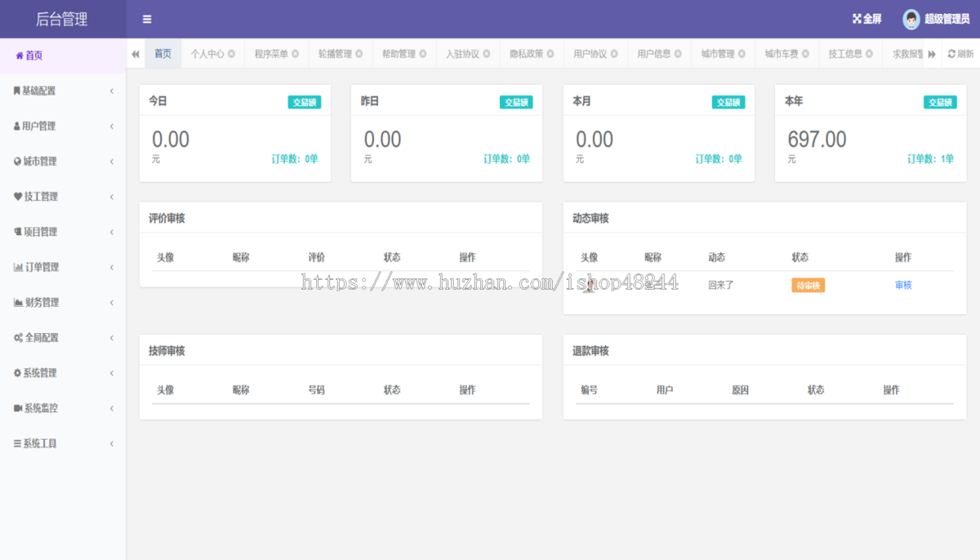Click the camera icon of 系统监控
Viewport: 980px width, 560px height.
[x=18, y=408]
